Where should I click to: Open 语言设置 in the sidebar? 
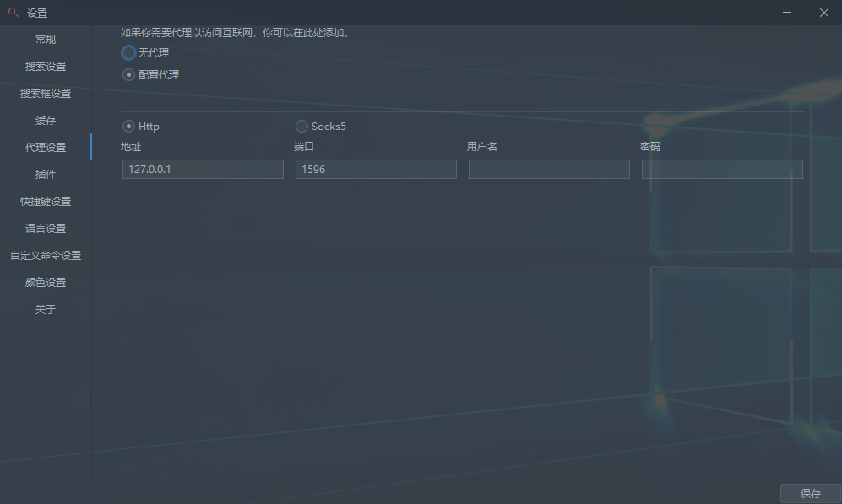coord(46,228)
